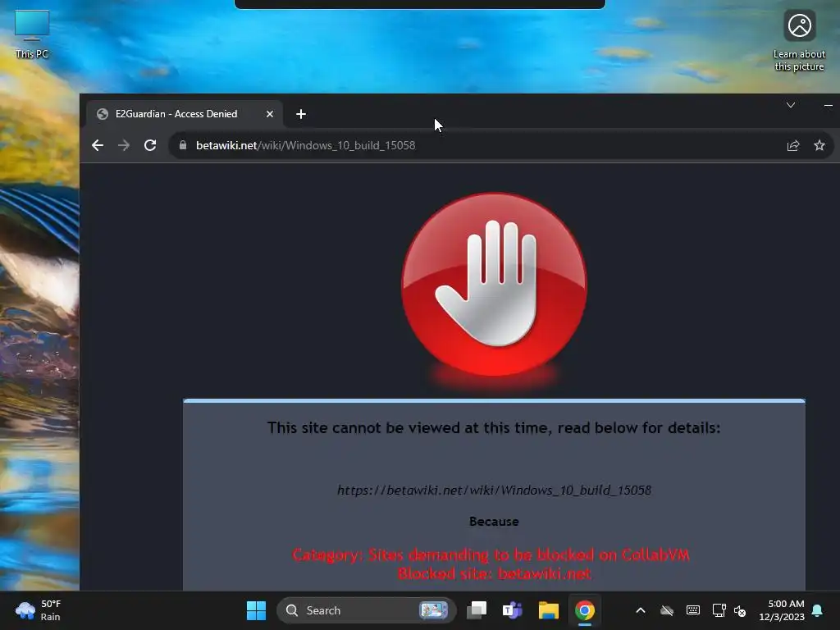840x630 pixels.
Task: Minimize the Chrome window
Action: pos(829,106)
